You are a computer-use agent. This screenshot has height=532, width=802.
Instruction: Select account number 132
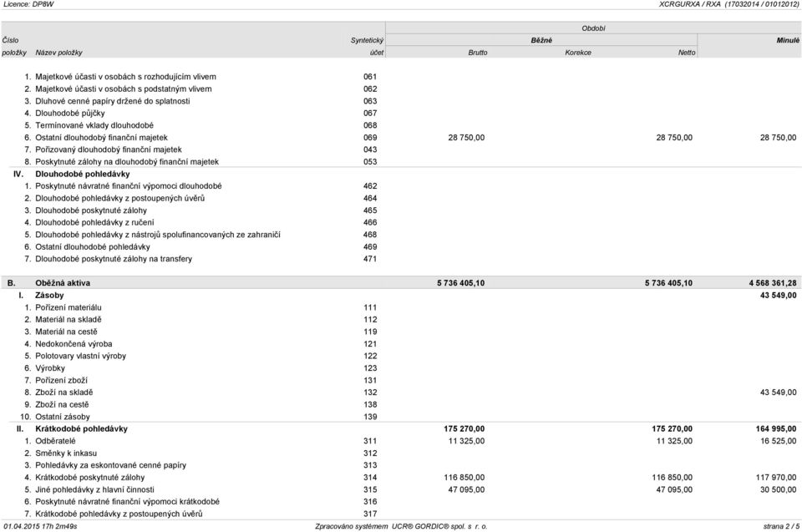click(x=370, y=393)
